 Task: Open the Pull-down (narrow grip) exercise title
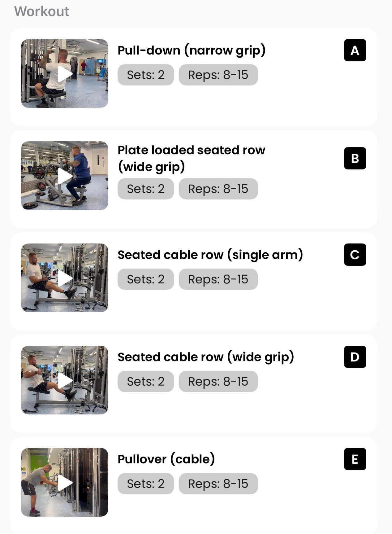tap(192, 50)
